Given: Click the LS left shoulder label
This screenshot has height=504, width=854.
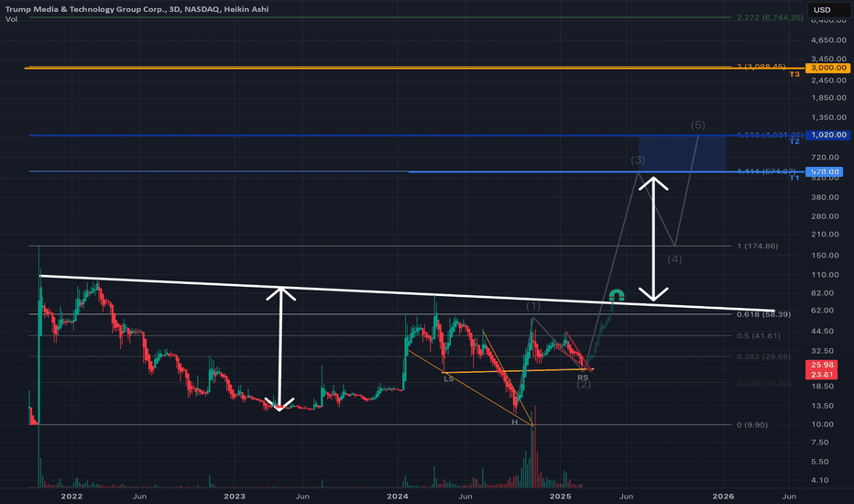Looking at the screenshot, I should (x=449, y=378).
